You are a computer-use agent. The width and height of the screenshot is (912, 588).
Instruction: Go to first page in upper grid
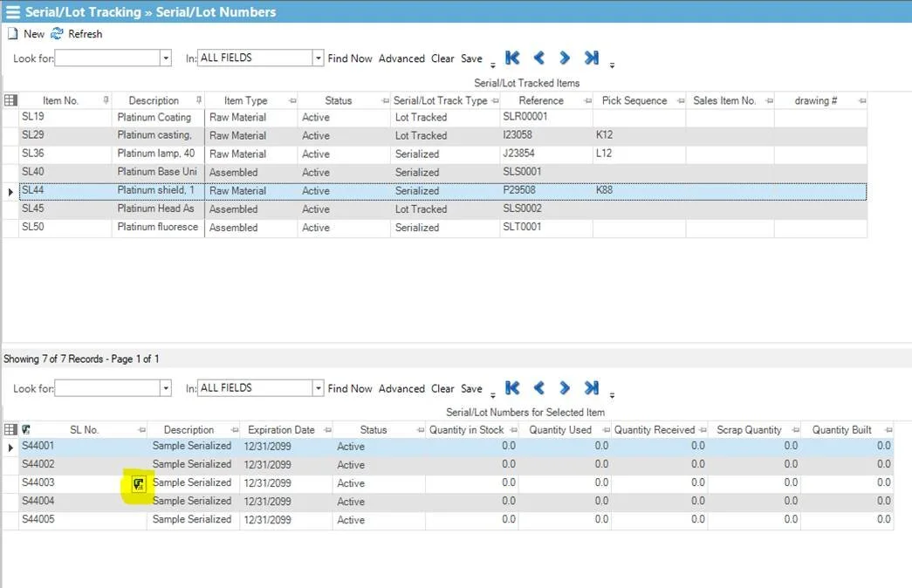[512, 58]
